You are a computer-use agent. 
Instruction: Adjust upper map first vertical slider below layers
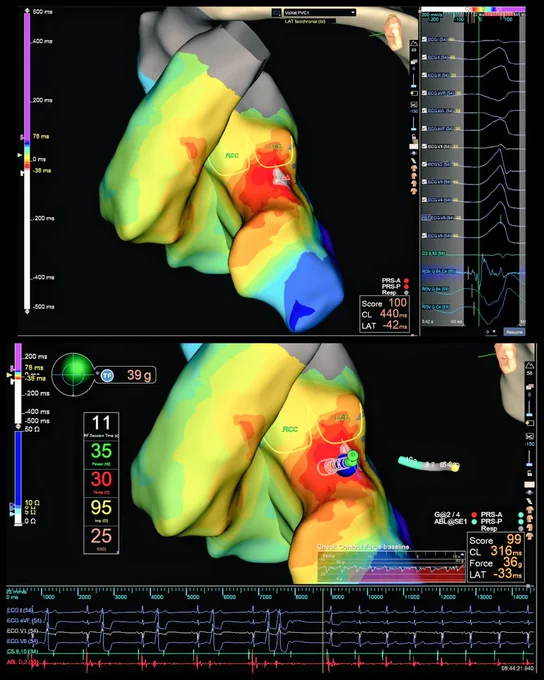point(413,80)
